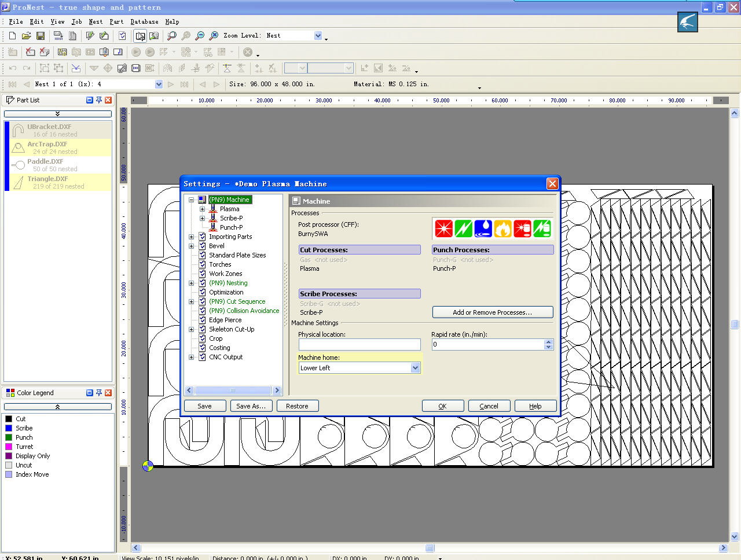741x560 pixels.
Task: Toggle the Work Zones checkbox
Action: click(202, 274)
